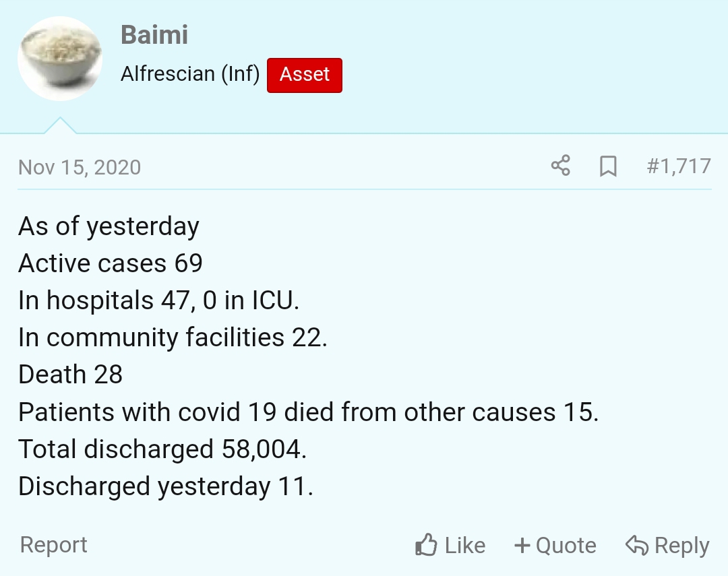Bookmark this post with the bookmark icon
The height and width of the screenshot is (576, 728).
[x=608, y=166]
